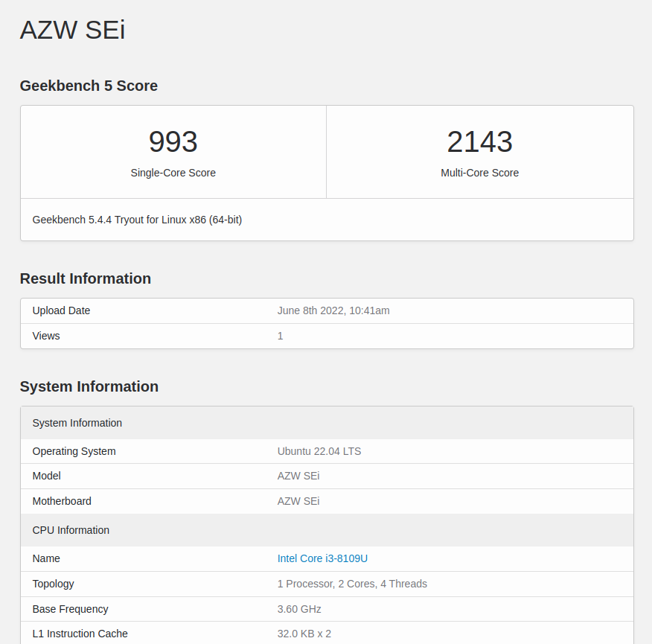Select the single-core score 993
Image resolution: width=652 pixels, height=644 pixels.
[x=173, y=141]
